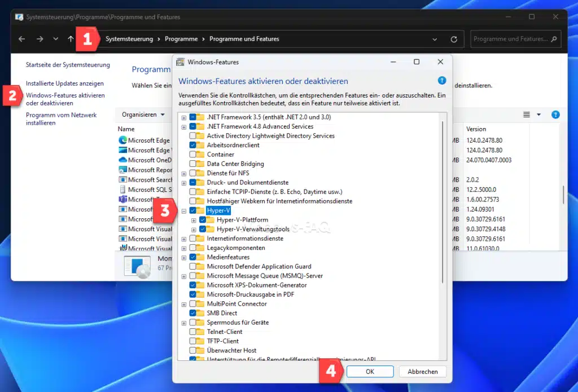
Task: Click the search magnifier icon
Action: [554, 39]
